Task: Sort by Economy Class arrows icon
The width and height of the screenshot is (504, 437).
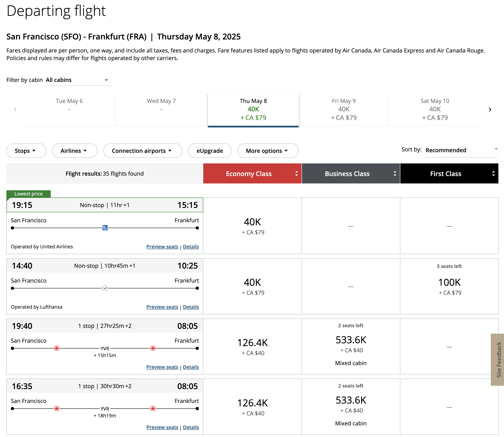Action: [x=296, y=174]
